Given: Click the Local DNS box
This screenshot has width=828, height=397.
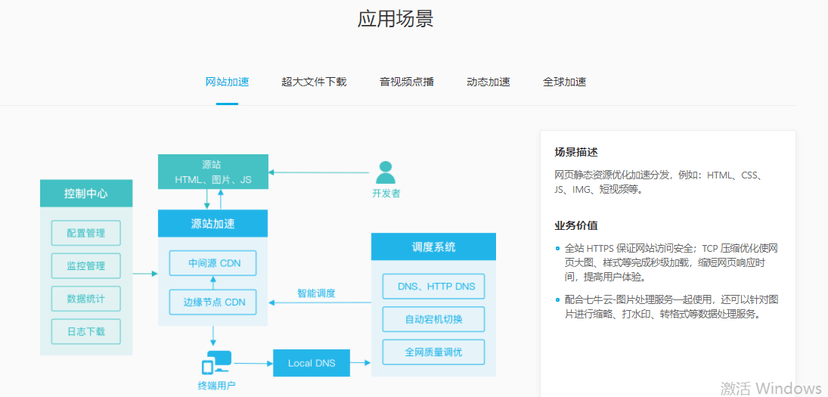Looking at the screenshot, I should click(312, 363).
